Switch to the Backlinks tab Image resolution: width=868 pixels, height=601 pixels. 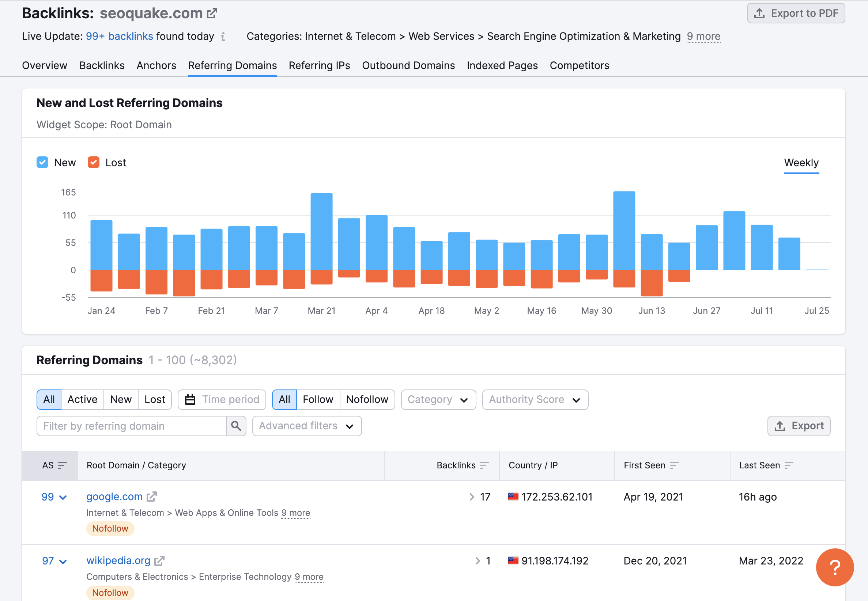point(102,65)
